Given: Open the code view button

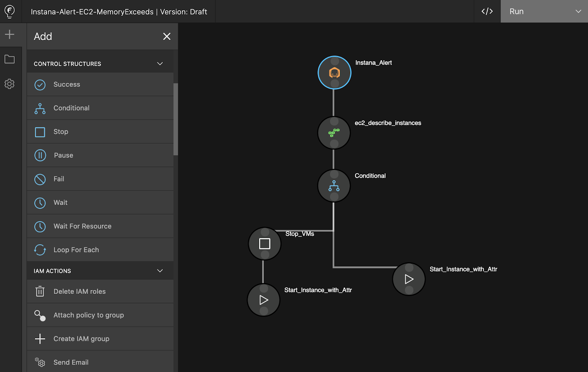Looking at the screenshot, I should (487, 11).
